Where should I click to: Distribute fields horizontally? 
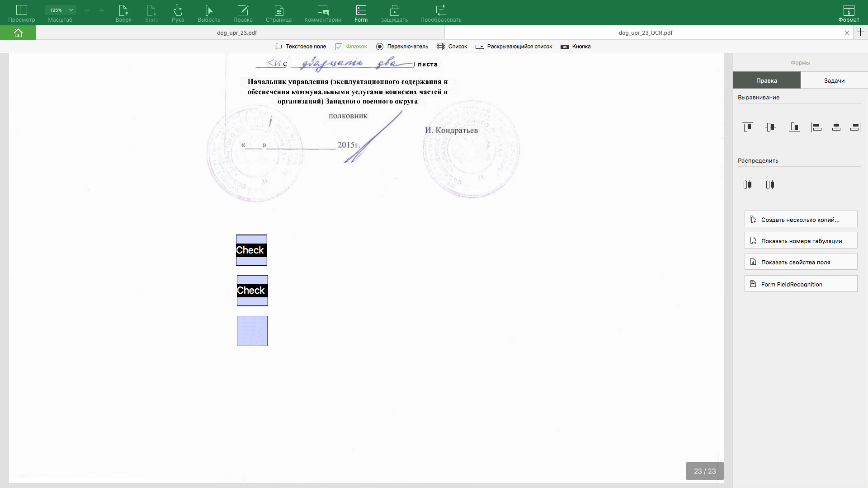tap(748, 184)
